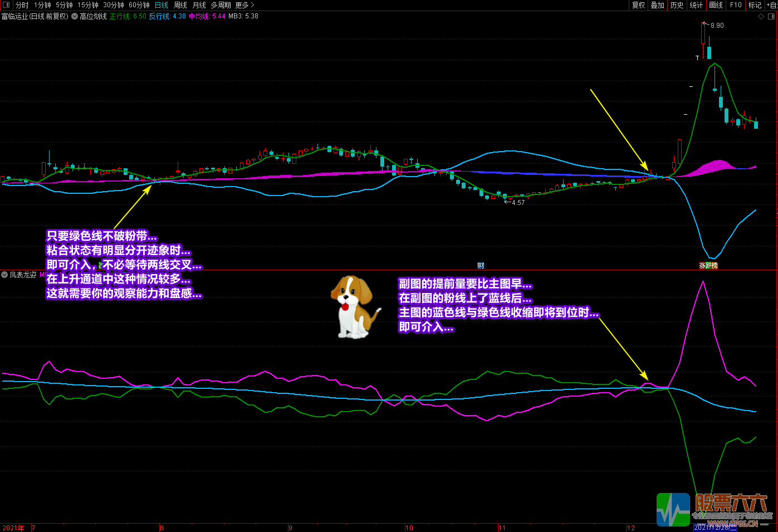Expand the 凤表龙姿 indicator dropdown

(x=4, y=275)
